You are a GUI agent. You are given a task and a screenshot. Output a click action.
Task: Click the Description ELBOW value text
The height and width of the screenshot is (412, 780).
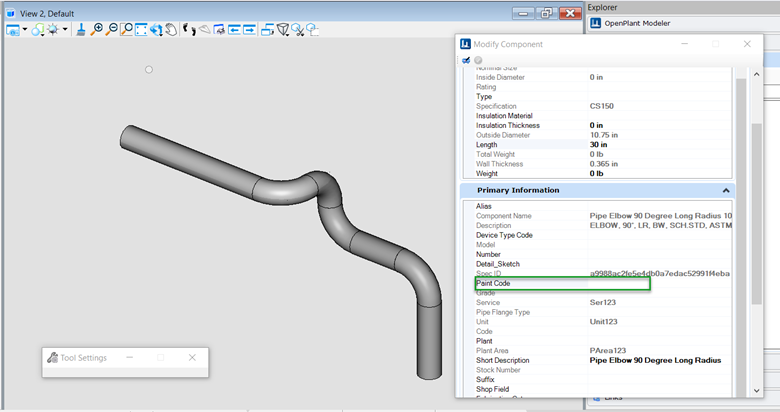[661, 225]
